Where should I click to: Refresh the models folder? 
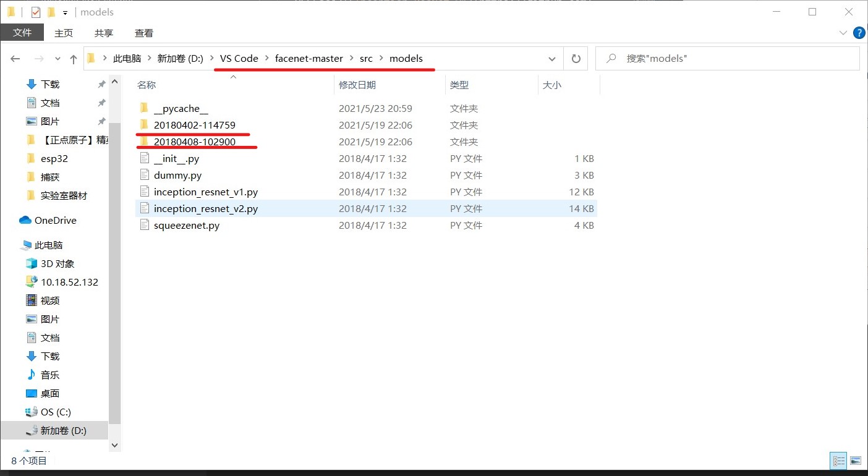pyautogui.click(x=576, y=59)
